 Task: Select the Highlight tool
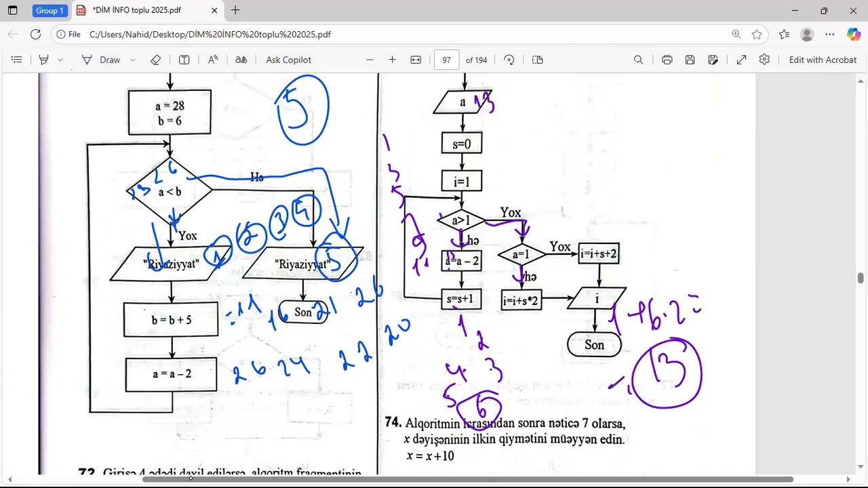tap(43, 60)
